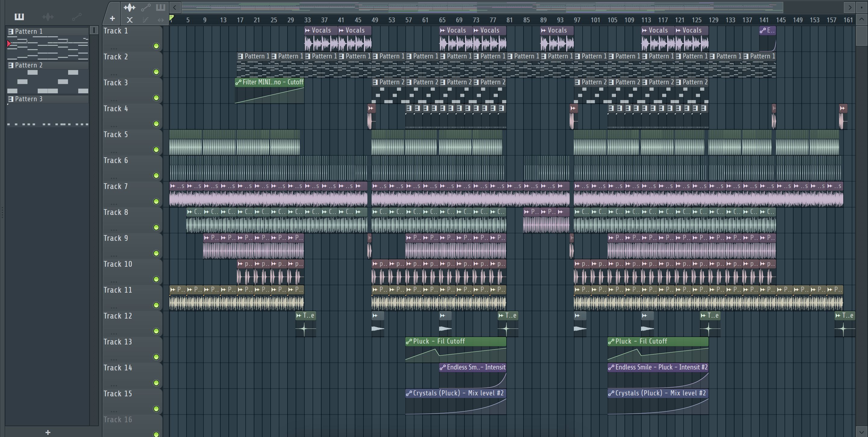Click the vertical scroll up arrow
868x437 pixels.
pos(862,20)
